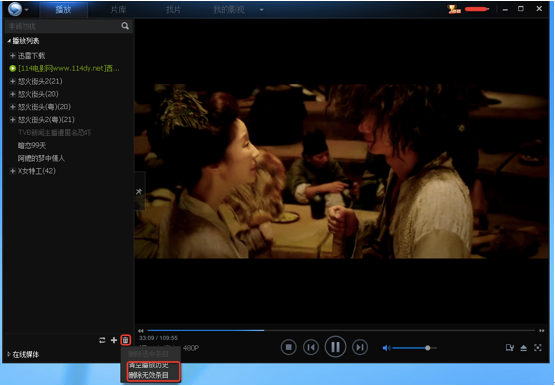
Task: Collapse the 播放列表 section
Action: tap(9, 41)
